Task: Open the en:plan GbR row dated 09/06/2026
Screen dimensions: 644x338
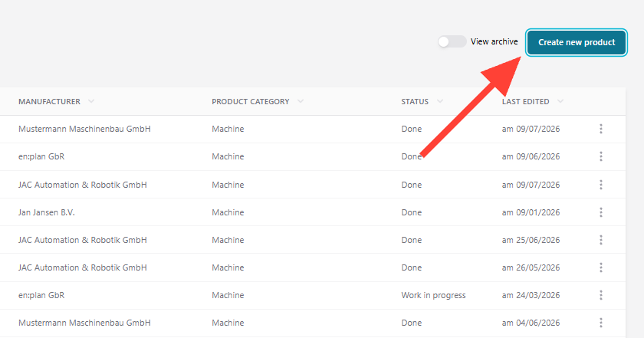Action: pos(313,156)
